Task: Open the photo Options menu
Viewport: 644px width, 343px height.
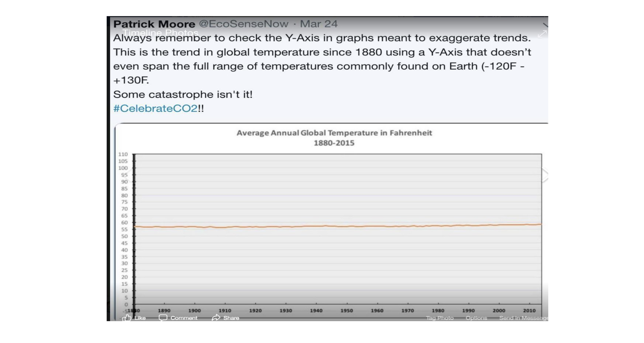Action: (476, 318)
